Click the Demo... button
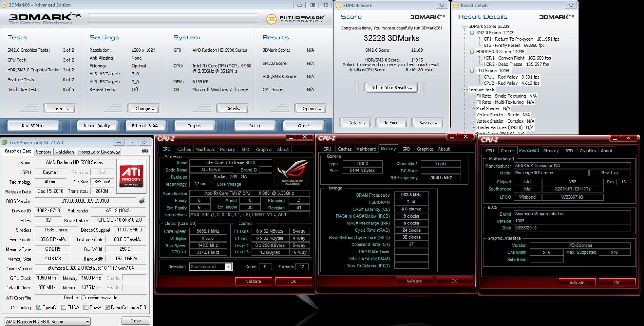Screen dimensions: 644x326 (256, 126)
